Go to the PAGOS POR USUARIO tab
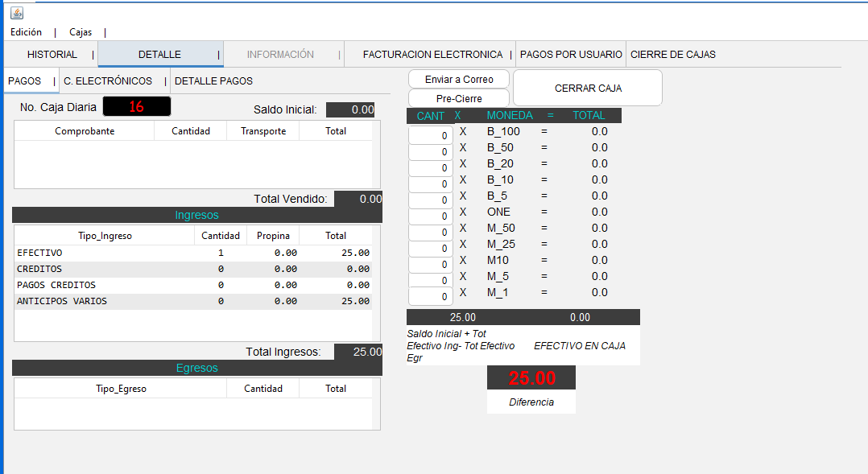The image size is (868, 474). point(571,55)
